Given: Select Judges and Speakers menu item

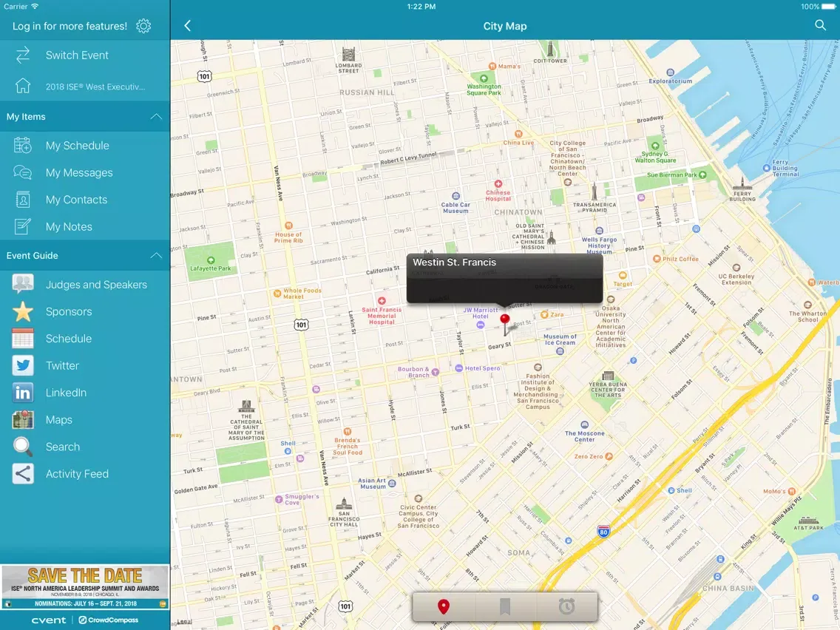Looking at the screenshot, I should click(x=84, y=285).
